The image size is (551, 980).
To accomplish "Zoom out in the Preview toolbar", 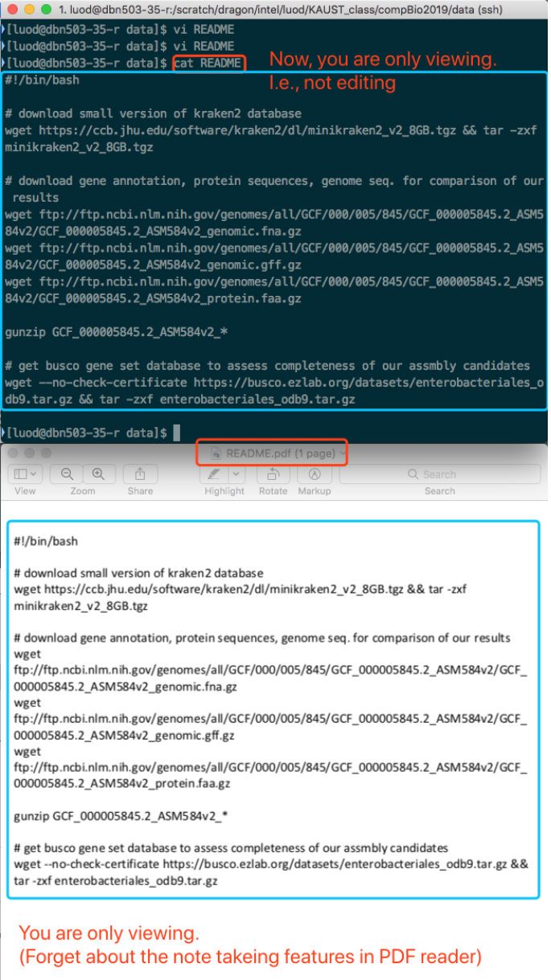I will pos(68,474).
